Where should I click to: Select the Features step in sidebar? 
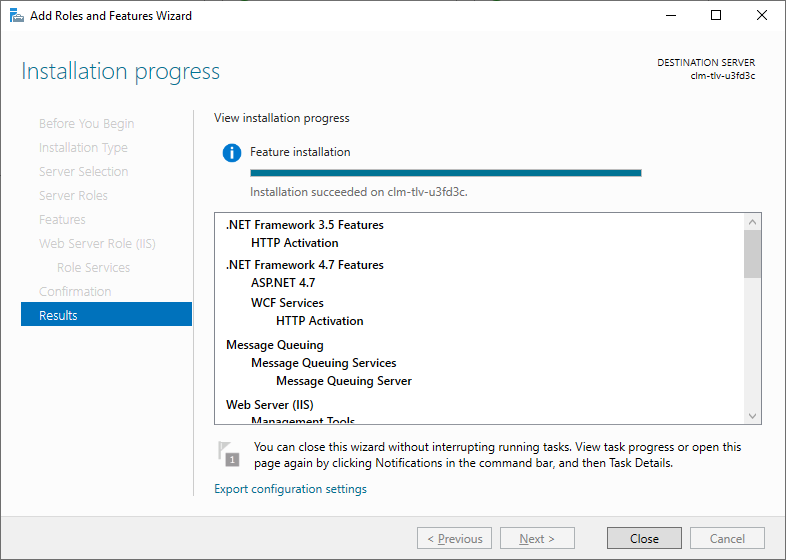[62, 220]
